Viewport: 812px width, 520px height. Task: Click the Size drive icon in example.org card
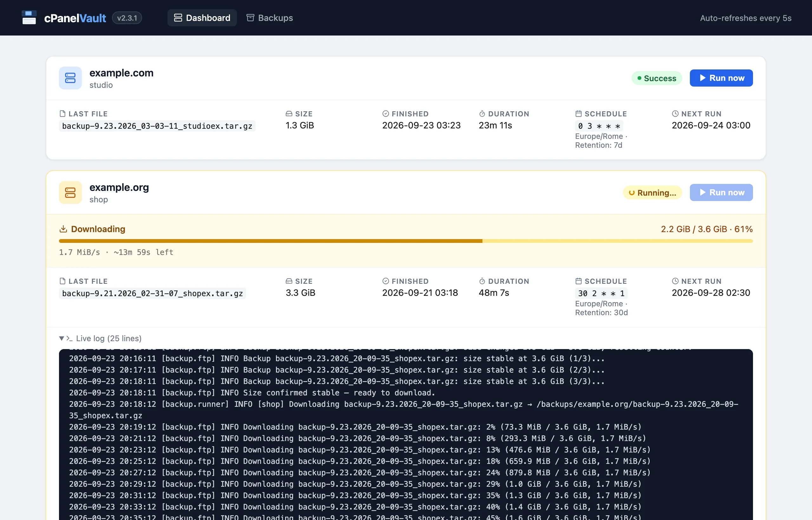click(289, 281)
